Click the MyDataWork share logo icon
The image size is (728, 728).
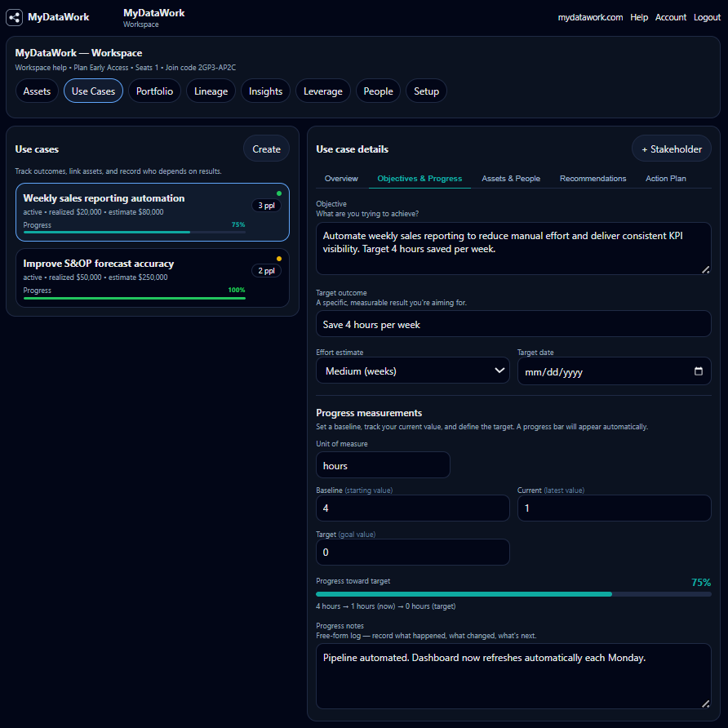pos(15,17)
